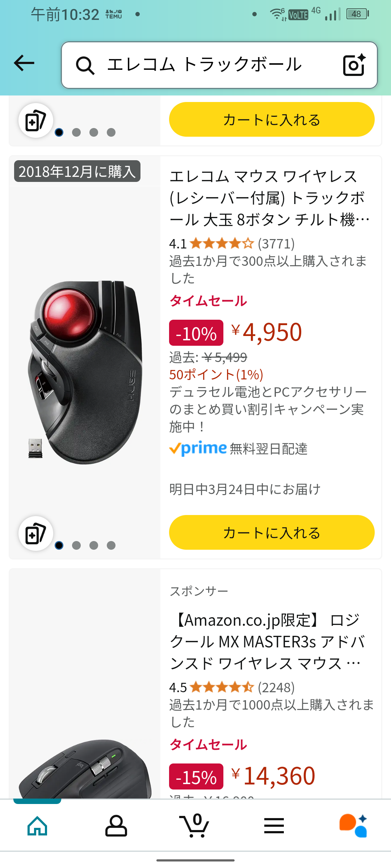Tap compare icon on Elecom trackball image
Image resolution: width=391 pixels, height=868 pixels.
click(x=36, y=533)
